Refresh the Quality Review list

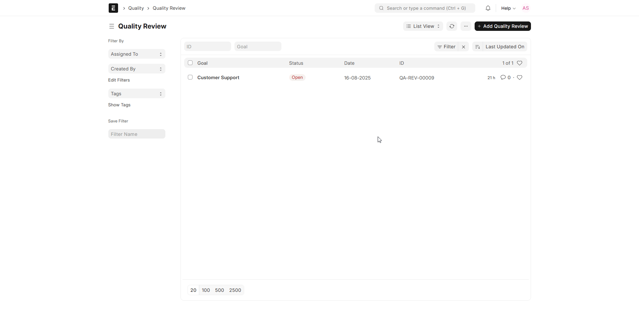tap(452, 26)
